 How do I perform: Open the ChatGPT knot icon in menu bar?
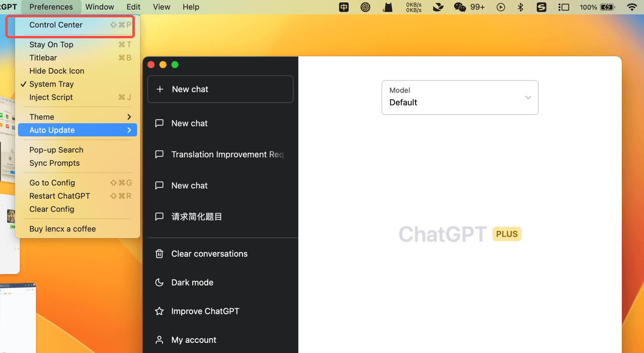(366, 7)
